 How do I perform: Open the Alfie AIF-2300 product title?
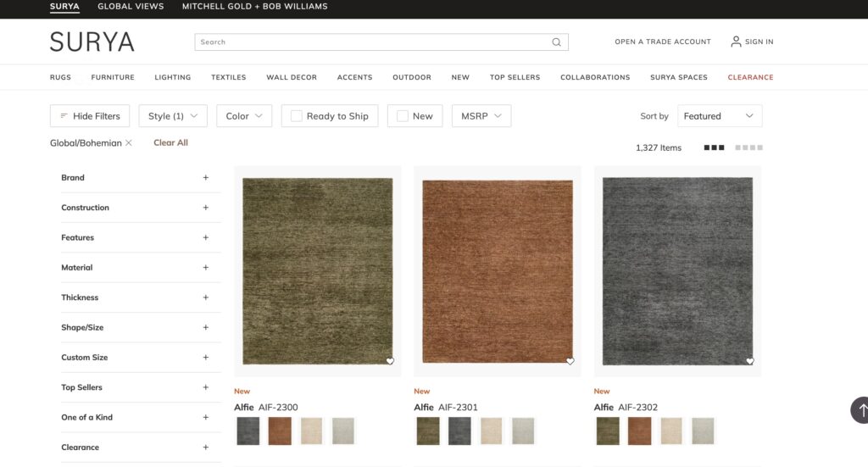pos(265,407)
